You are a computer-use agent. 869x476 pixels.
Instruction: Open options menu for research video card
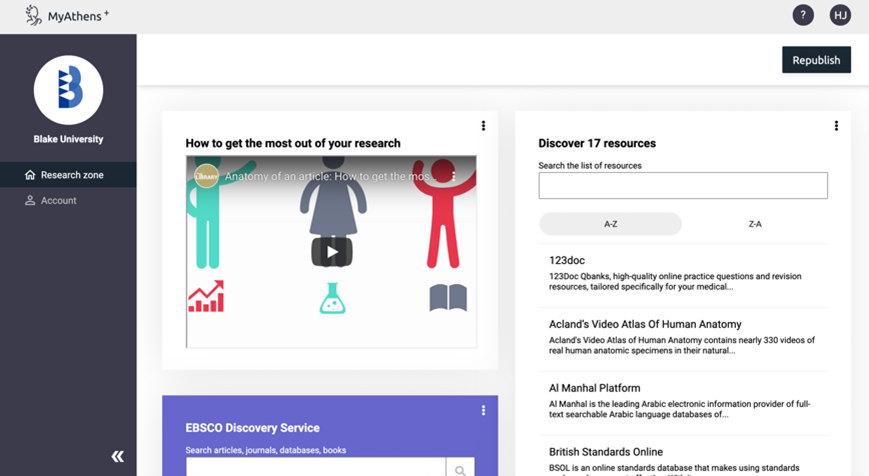483,126
